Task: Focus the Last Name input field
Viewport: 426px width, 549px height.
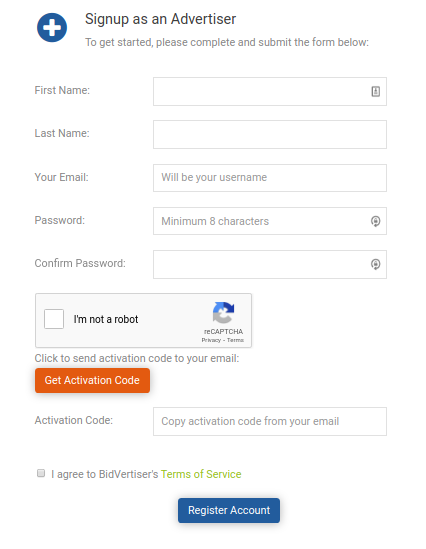Action: [x=270, y=135]
